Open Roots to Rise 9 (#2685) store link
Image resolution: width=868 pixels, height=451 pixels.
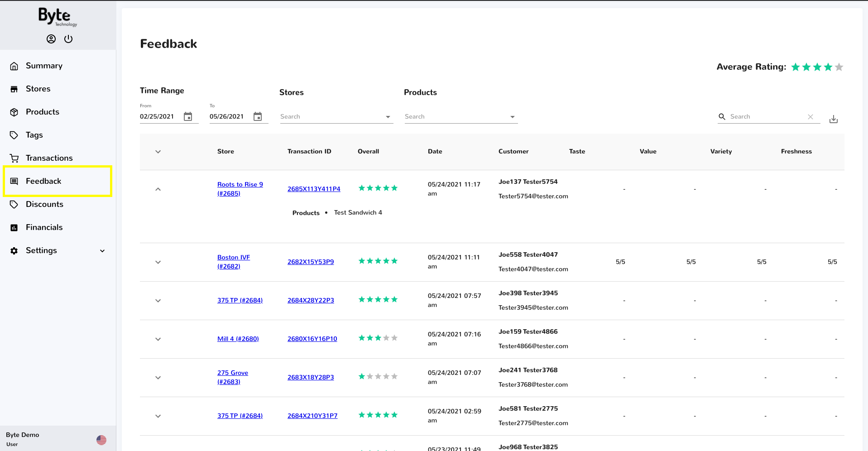pos(240,189)
